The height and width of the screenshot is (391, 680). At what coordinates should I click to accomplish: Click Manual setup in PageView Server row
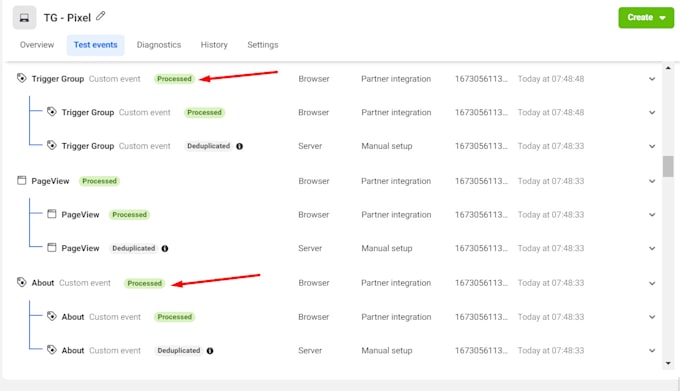click(387, 248)
